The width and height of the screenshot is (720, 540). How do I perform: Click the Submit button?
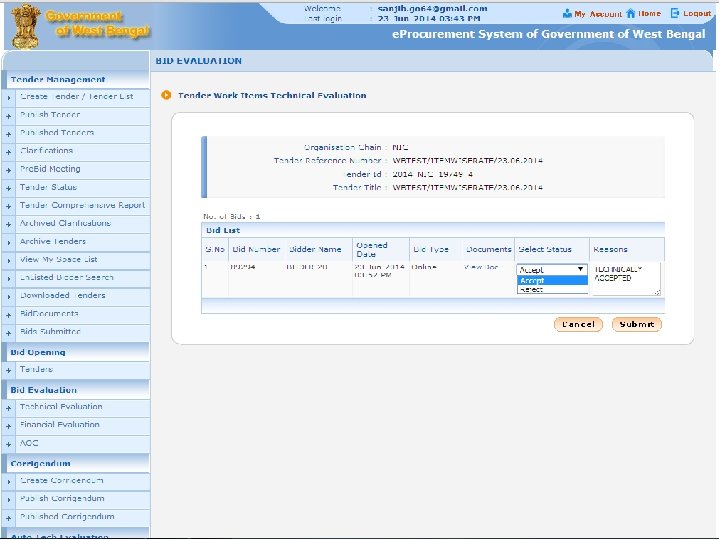636,324
